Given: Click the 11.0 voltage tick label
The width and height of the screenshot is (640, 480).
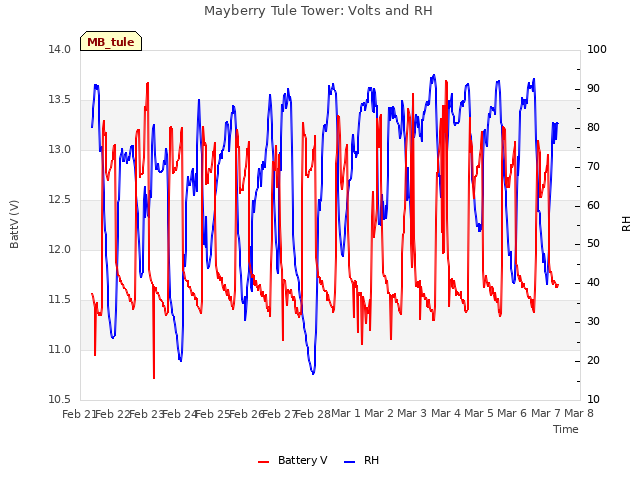Looking at the screenshot, I should pos(60,349).
